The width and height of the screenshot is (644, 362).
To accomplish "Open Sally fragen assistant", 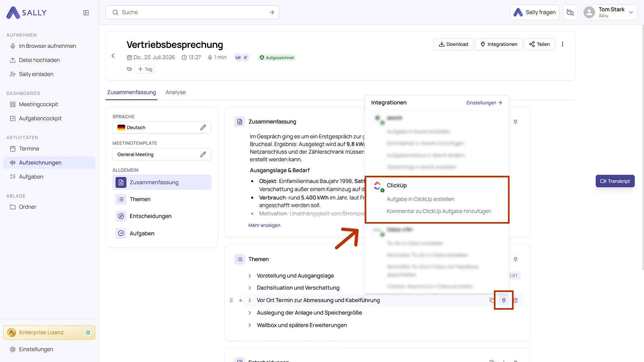I will coord(535,12).
